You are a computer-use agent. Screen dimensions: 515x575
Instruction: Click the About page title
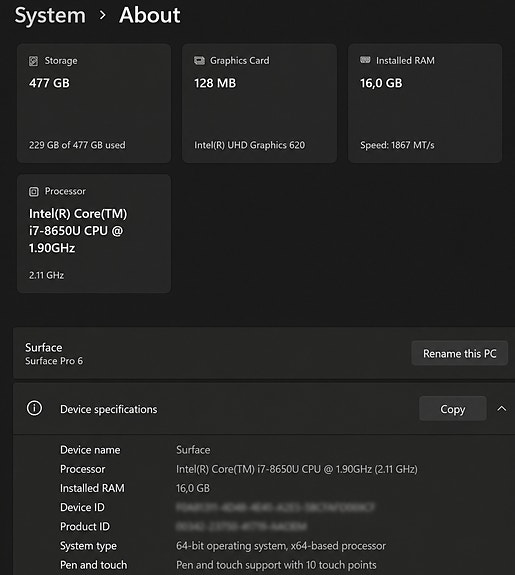[150, 15]
